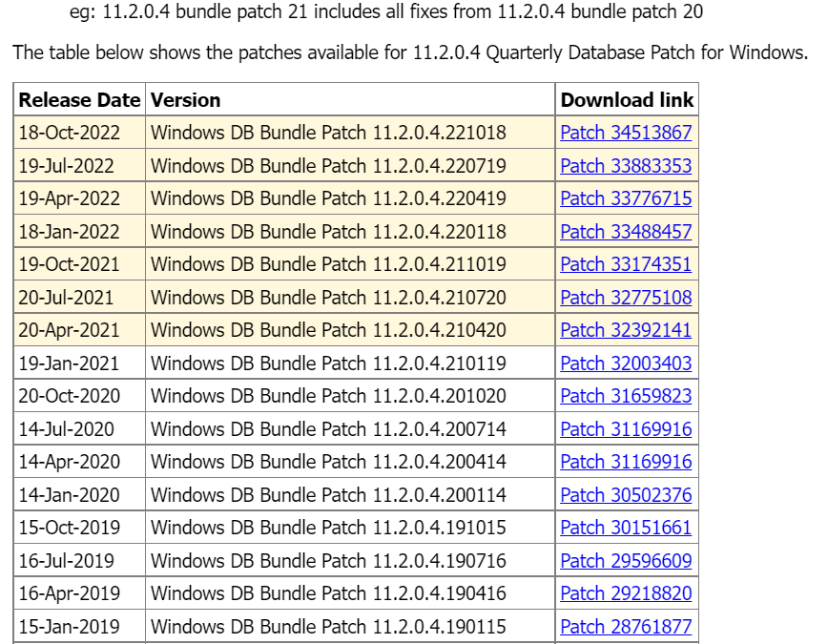Click the 'The table below shows the patches' sentence
This screenshot has height=644, width=828.
pos(410,52)
